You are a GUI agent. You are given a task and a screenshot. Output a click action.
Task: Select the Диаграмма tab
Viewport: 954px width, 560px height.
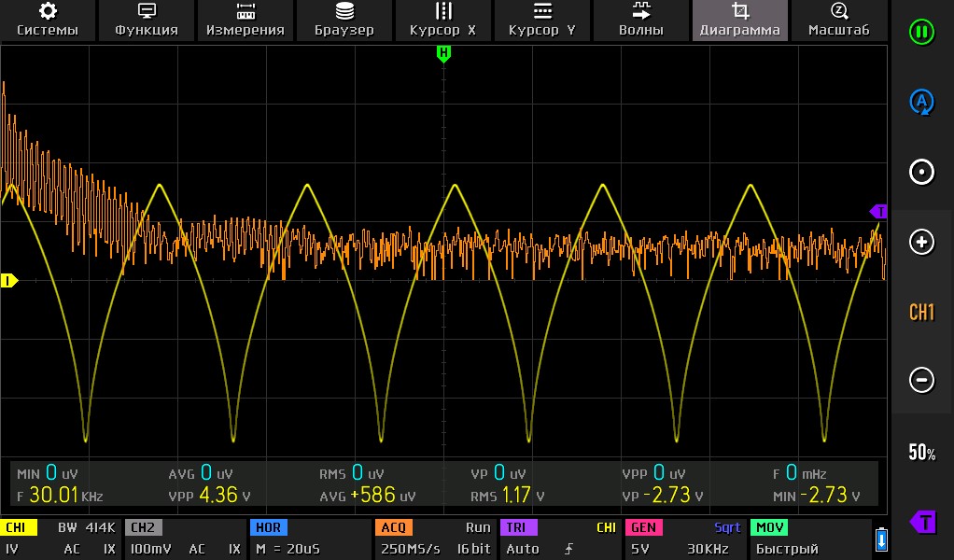[x=740, y=20]
